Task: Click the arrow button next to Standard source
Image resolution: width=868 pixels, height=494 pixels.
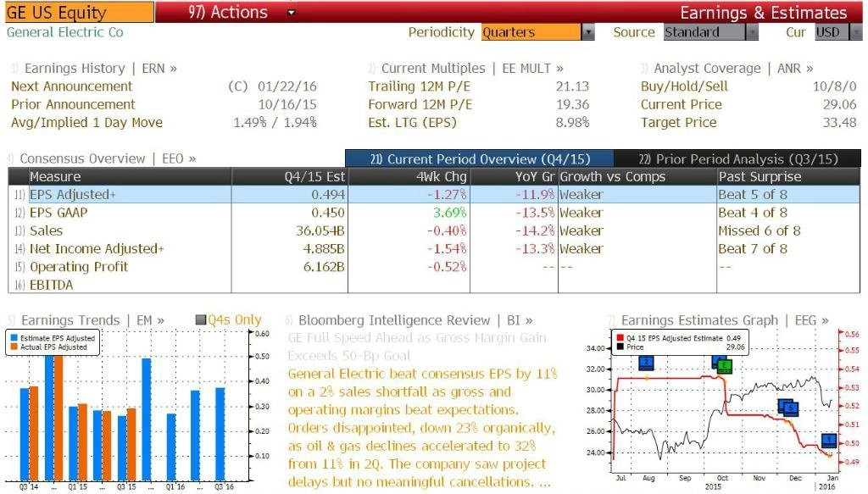Action: click(x=752, y=32)
